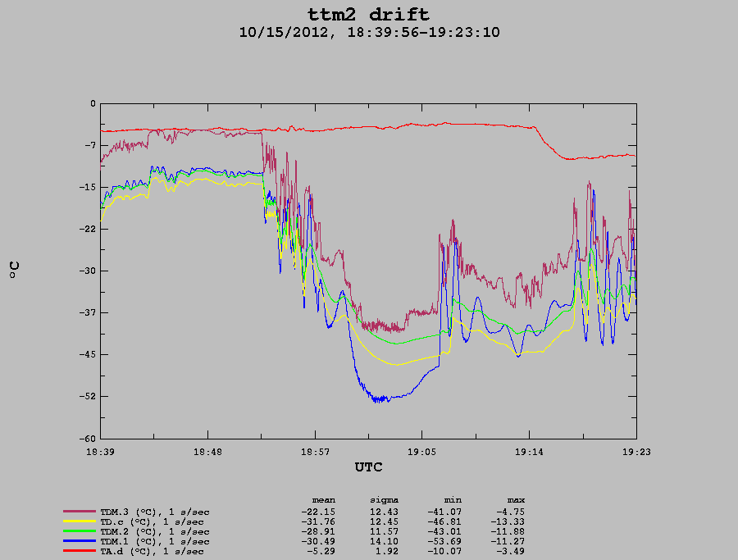Click TDM.2 mean value -28.91
The image size is (738, 560).
[x=318, y=532]
